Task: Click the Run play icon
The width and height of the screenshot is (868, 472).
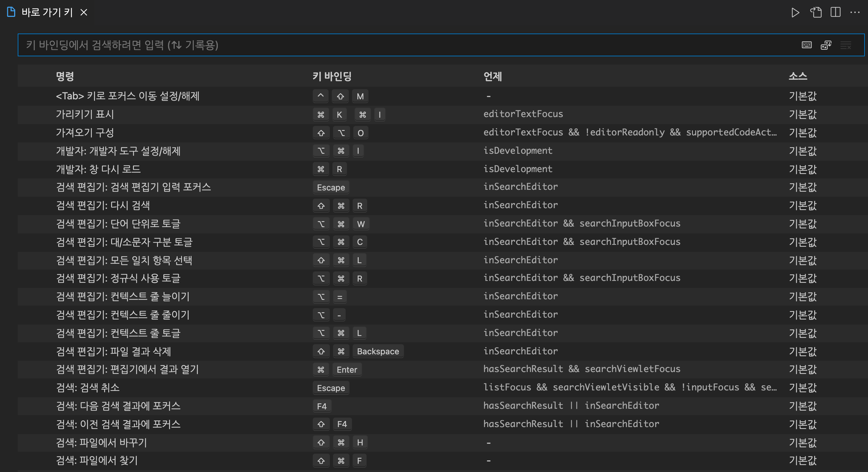Action: tap(795, 13)
